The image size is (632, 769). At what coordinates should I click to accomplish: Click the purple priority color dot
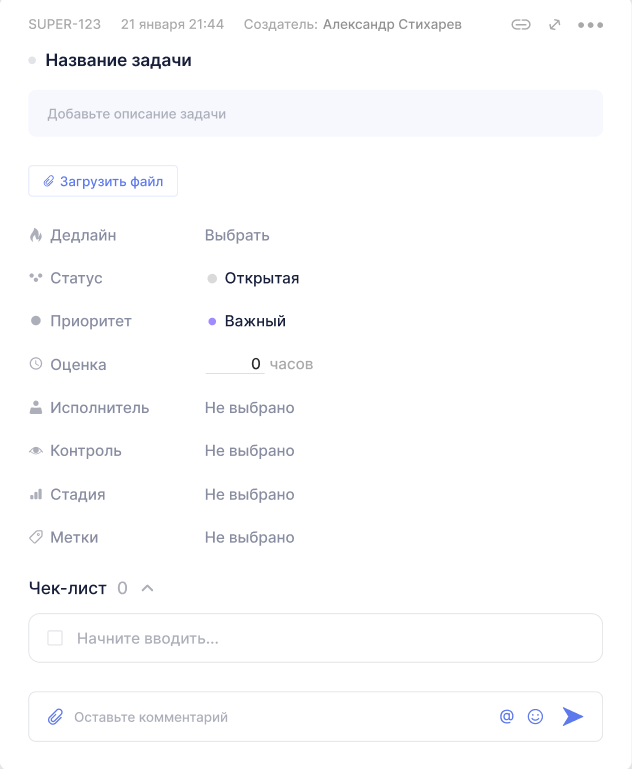(x=212, y=321)
